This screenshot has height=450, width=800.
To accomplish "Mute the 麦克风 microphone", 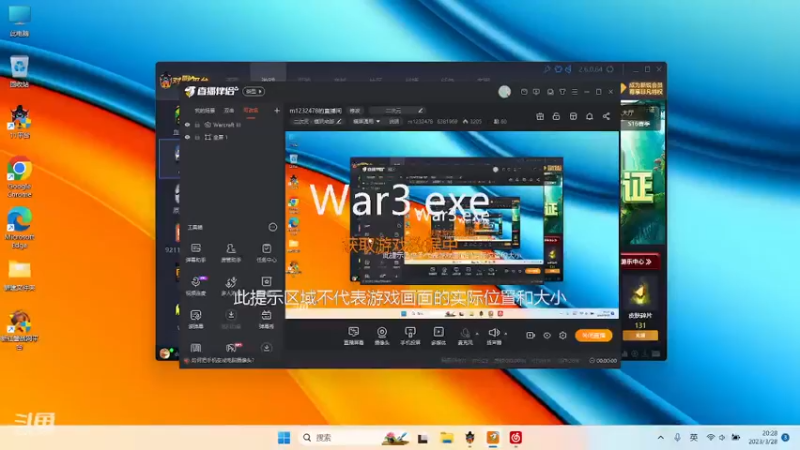I will tap(465, 336).
